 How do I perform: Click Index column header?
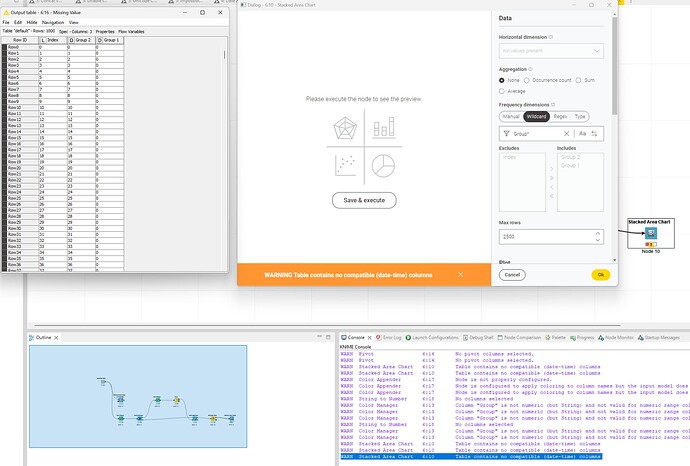(53, 40)
